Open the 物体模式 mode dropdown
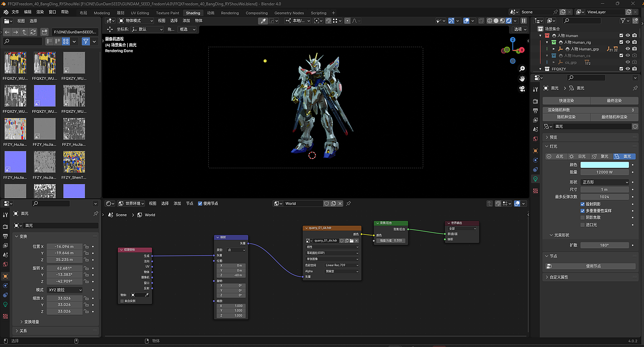Viewport: 644px width, 347px height. pyautogui.click(x=136, y=21)
